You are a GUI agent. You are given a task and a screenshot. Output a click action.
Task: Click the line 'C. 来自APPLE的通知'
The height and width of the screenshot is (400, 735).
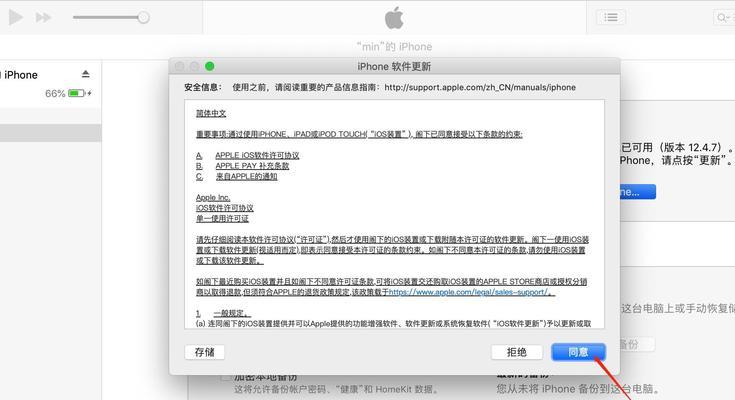pos(237,177)
